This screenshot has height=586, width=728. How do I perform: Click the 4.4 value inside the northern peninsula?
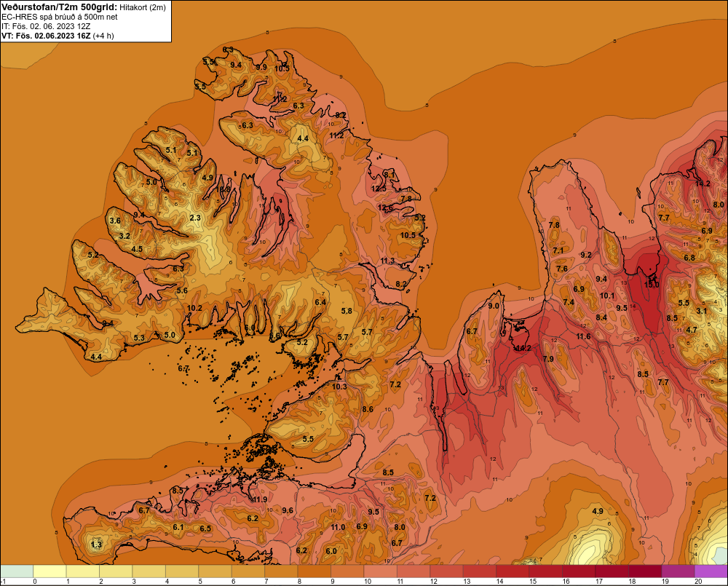tap(303, 138)
